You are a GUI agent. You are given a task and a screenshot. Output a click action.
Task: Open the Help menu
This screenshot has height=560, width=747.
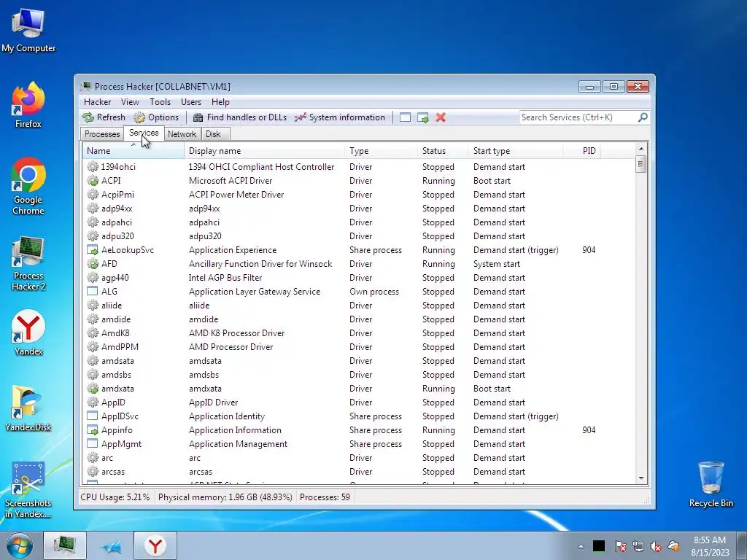[x=220, y=102]
